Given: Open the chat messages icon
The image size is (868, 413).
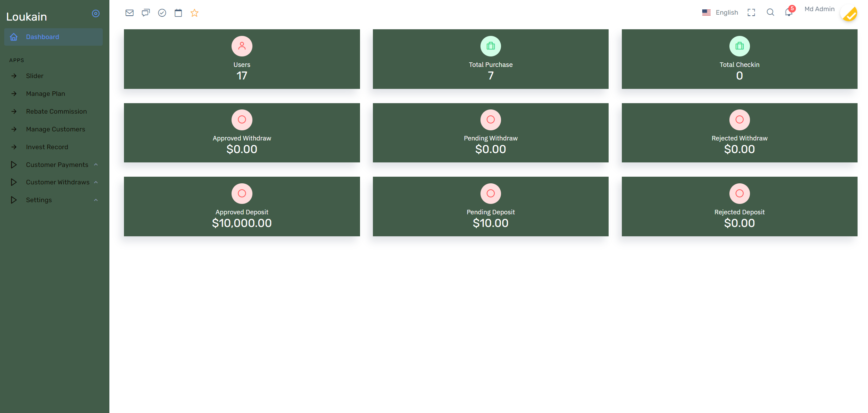Looking at the screenshot, I should (146, 13).
